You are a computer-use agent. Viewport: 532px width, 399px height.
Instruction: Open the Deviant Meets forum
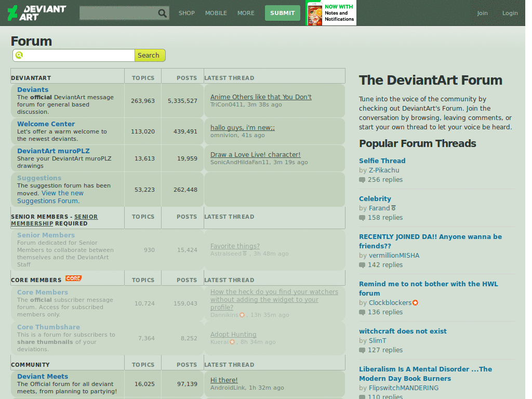pos(43,376)
